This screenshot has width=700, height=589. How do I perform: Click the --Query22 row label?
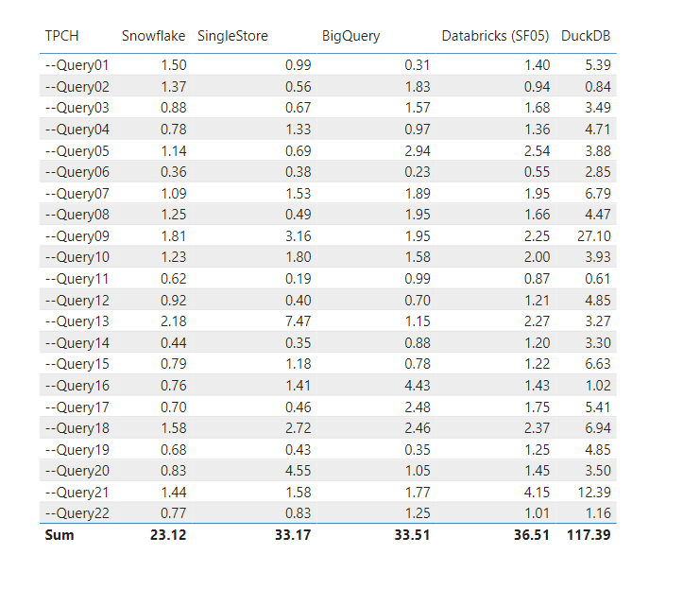(x=77, y=513)
